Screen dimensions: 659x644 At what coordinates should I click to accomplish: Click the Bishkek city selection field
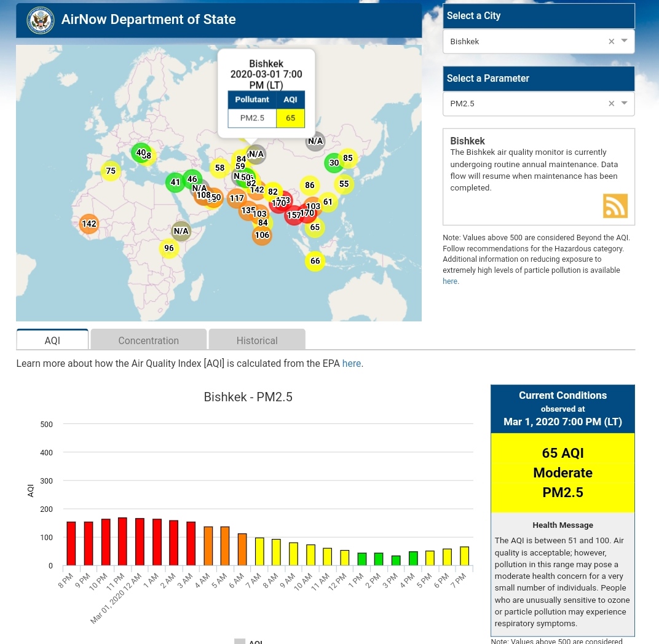coord(523,42)
